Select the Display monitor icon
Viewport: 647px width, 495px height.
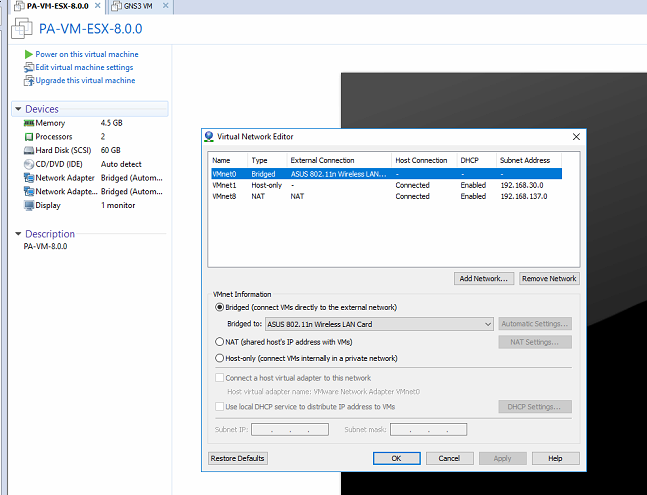[28, 205]
